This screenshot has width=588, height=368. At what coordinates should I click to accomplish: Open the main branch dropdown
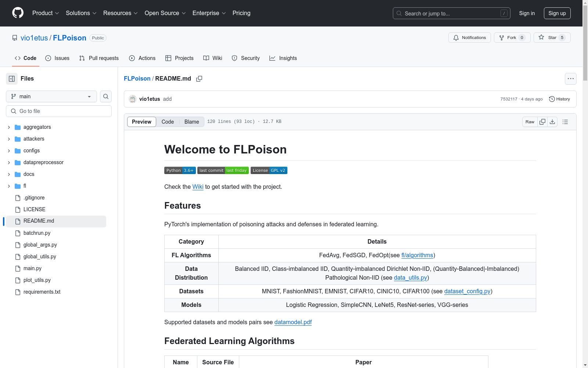(51, 96)
